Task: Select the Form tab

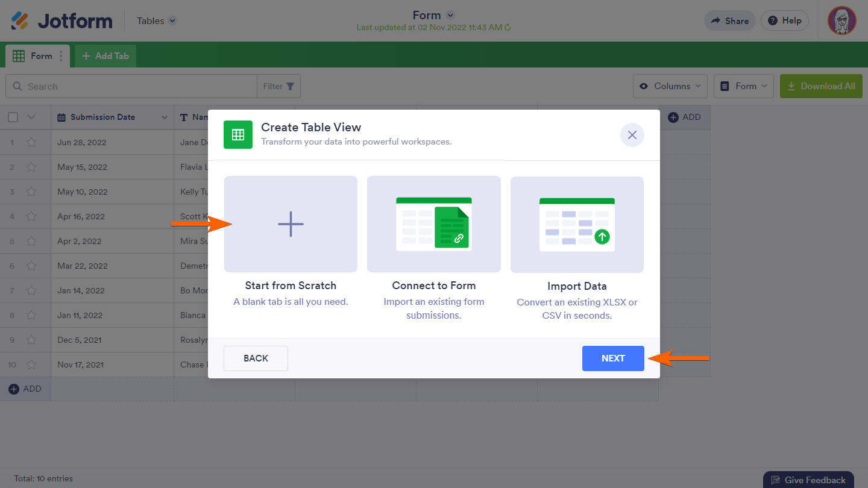Action: [x=33, y=56]
